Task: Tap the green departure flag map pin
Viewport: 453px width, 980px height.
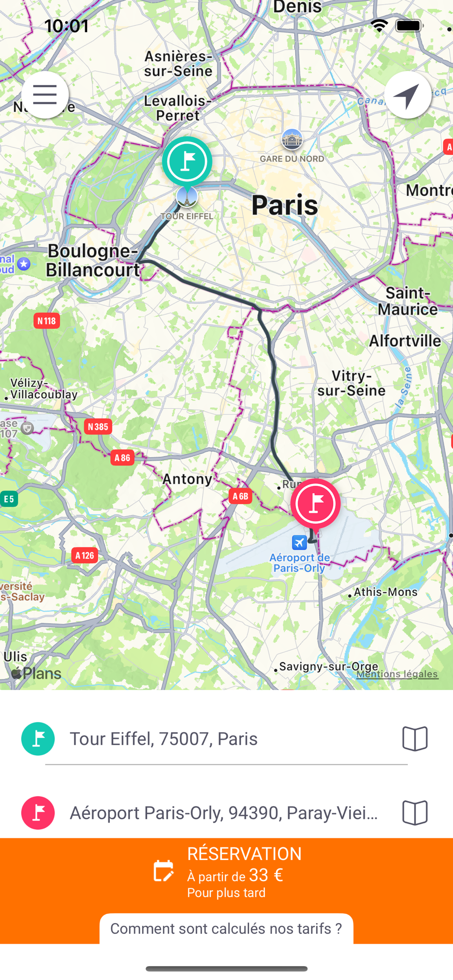Action: coord(187,162)
